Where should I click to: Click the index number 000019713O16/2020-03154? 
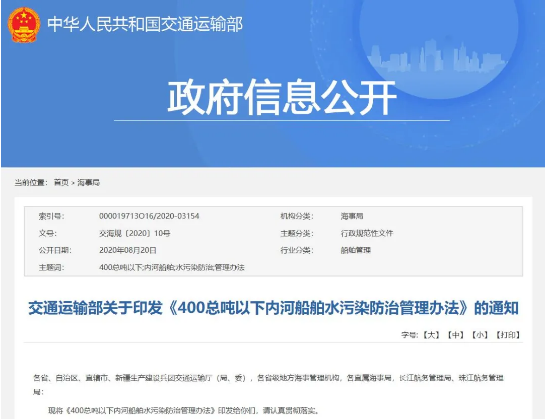[149, 216]
